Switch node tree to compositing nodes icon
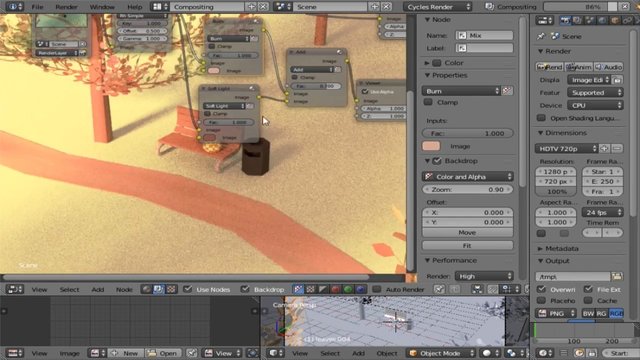This screenshot has height=360, width=640. point(158,289)
